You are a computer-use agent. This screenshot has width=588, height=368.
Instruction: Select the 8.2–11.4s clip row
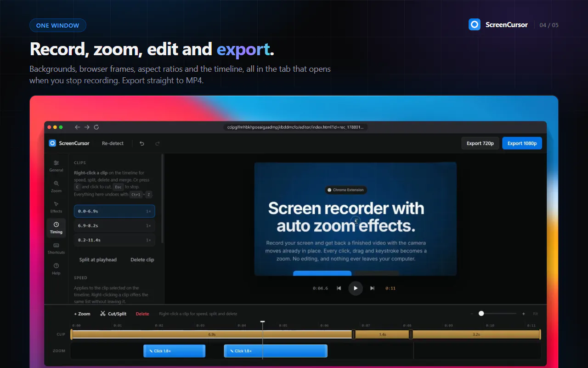pyautogui.click(x=114, y=240)
